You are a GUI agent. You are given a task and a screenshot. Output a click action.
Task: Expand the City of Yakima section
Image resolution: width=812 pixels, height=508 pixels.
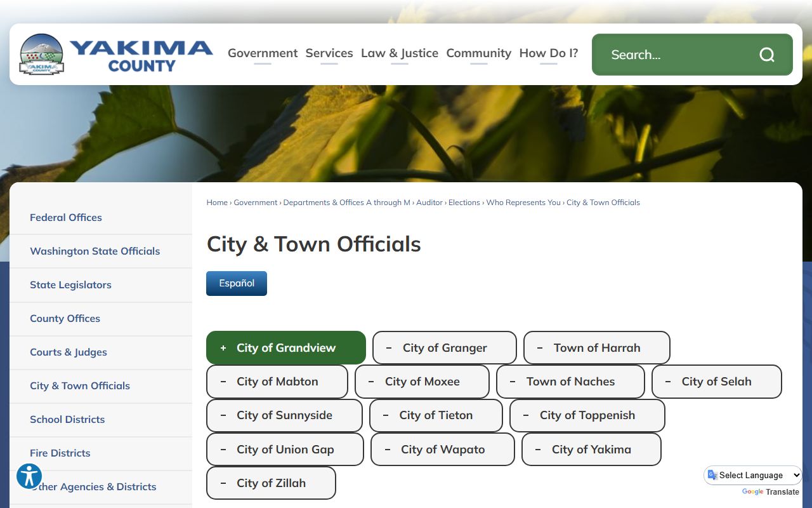point(591,450)
